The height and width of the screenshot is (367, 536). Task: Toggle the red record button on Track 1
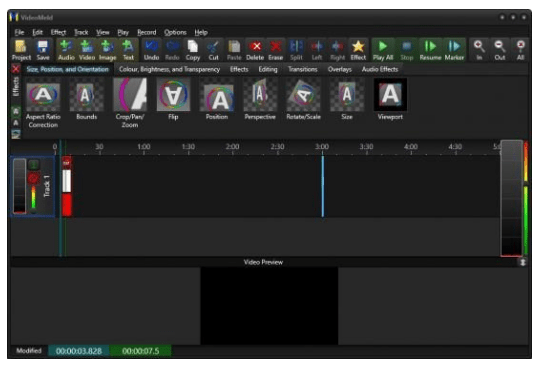point(33,178)
